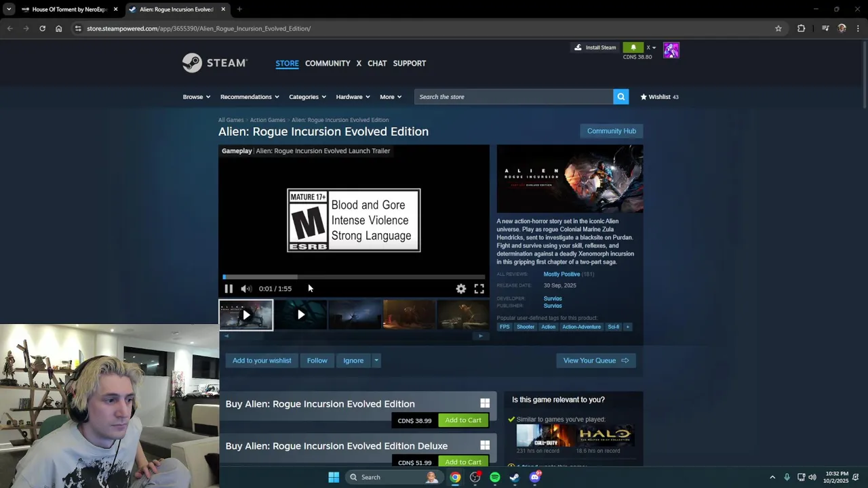
Task: Click View Your Queue
Action: [596, 361]
